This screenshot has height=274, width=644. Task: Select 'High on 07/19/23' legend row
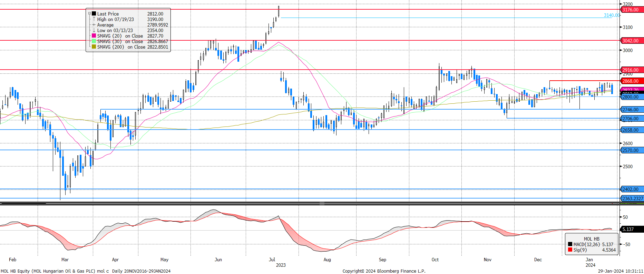(116, 19)
